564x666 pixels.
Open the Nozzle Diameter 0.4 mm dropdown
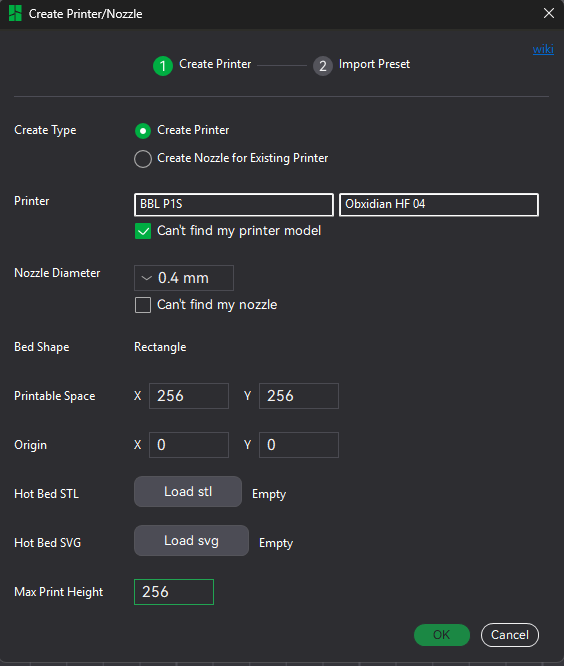pos(184,278)
